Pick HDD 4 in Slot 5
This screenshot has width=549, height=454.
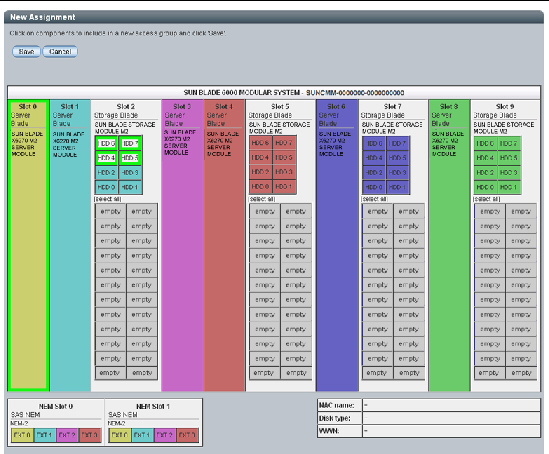tap(261, 158)
